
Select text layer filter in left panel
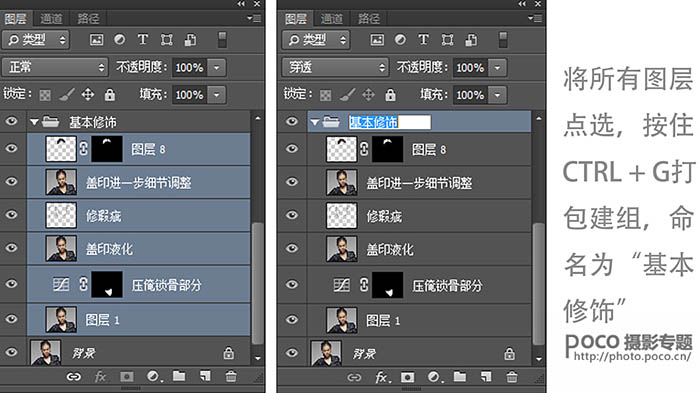click(x=143, y=39)
